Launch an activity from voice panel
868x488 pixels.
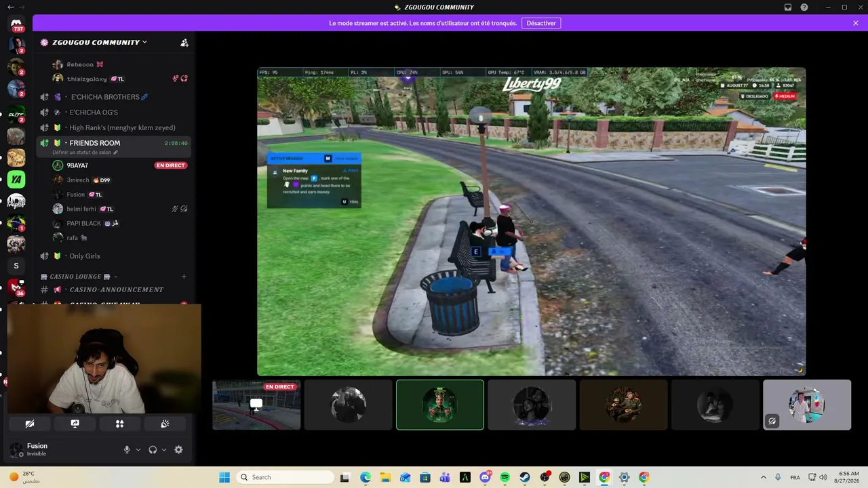click(x=119, y=424)
